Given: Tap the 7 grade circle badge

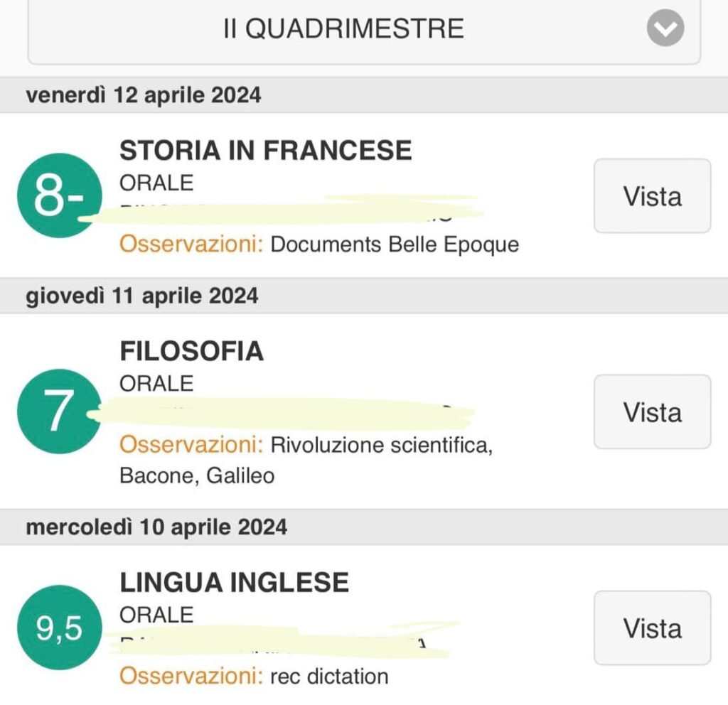Looking at the screenshot, I should [60, 411].
